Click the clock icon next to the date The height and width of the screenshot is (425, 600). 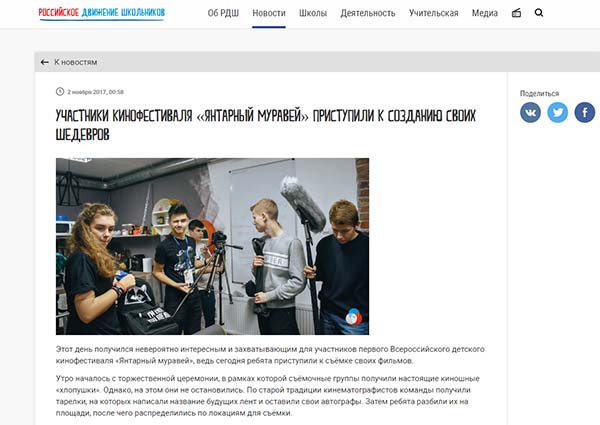click(60, 91)
